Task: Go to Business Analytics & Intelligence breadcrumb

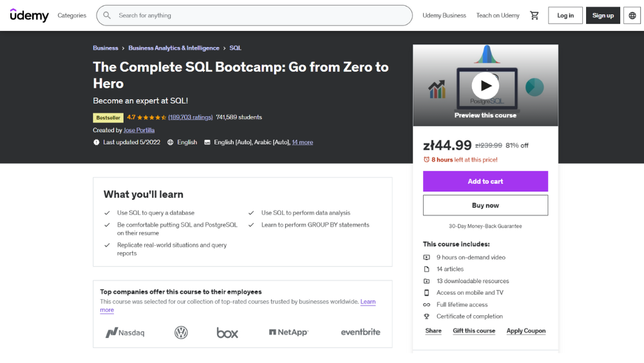Action: [x=174, y=48]
